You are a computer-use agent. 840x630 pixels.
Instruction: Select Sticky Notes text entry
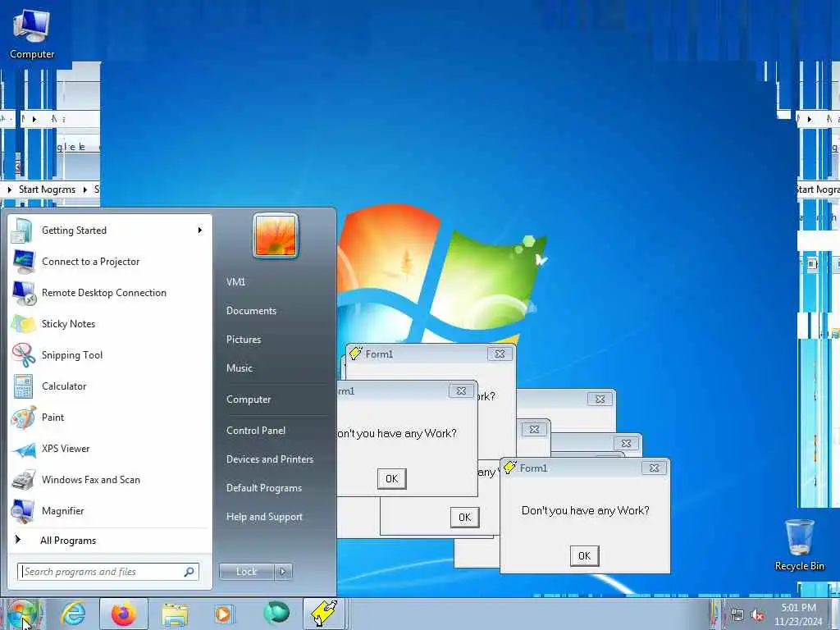click(x=69, y=324)
